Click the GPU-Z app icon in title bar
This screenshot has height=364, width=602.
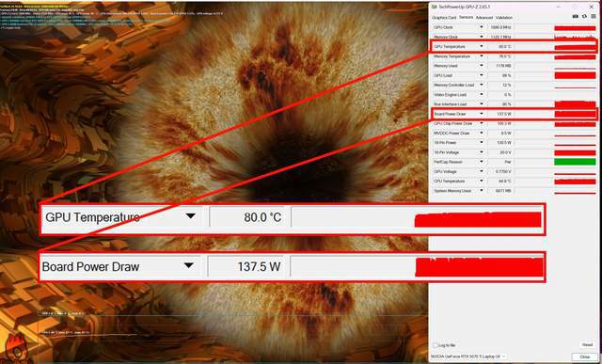tap(435, 7)
